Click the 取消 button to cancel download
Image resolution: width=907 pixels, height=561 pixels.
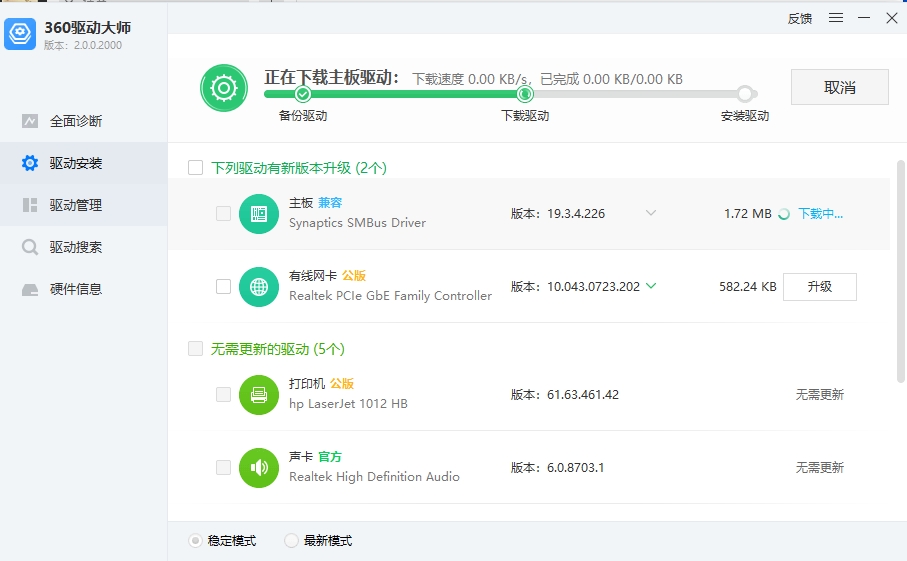839,87
